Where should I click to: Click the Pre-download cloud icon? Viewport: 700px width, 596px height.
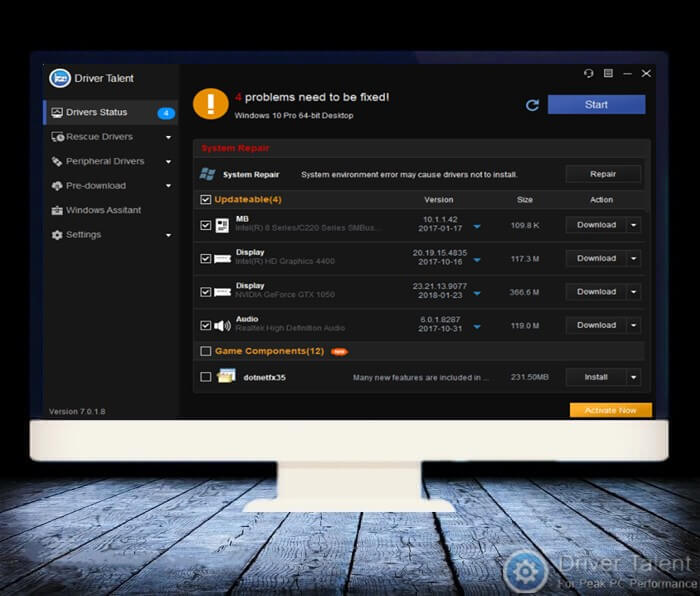(x=57, y=186)
